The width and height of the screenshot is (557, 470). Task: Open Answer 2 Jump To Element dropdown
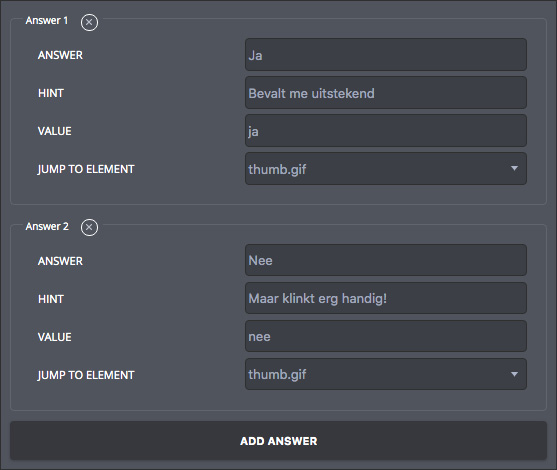pos(386,374)
